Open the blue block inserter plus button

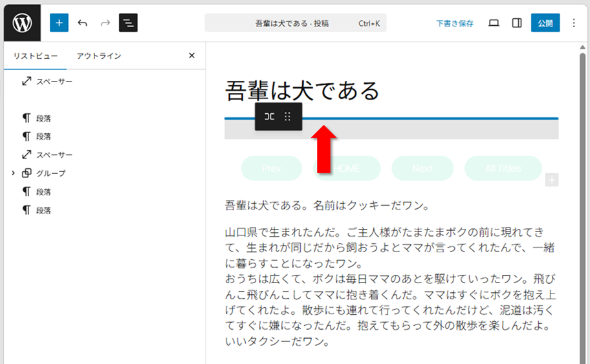59,23
